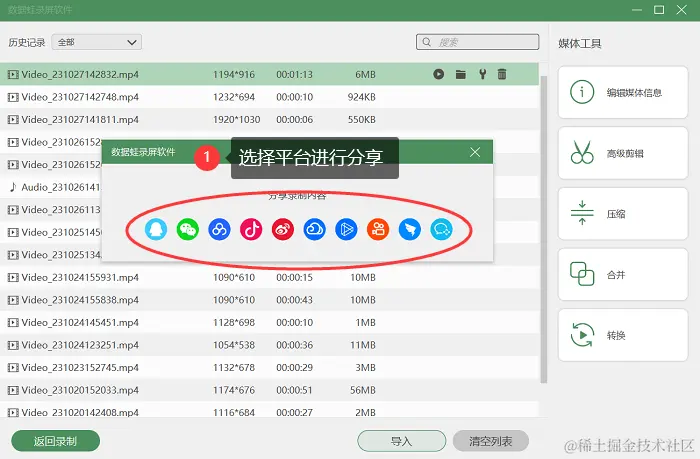This screenshot has width=700, height=459.
Task: Click the history list vertical scrollbar
Action: (543, 229)
